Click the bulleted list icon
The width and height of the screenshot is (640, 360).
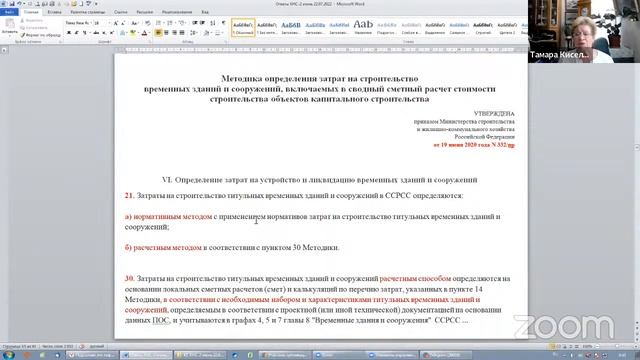tap(158, 23)
